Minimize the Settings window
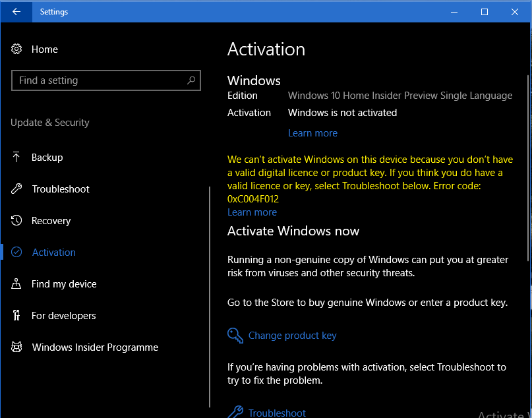532x418 pixels. (454, 12)
